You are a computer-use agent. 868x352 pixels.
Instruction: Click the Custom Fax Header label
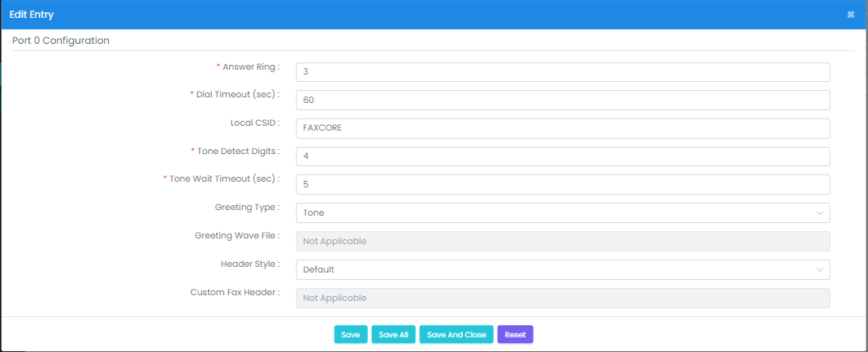pyautogui.click(x=235, y=292)
